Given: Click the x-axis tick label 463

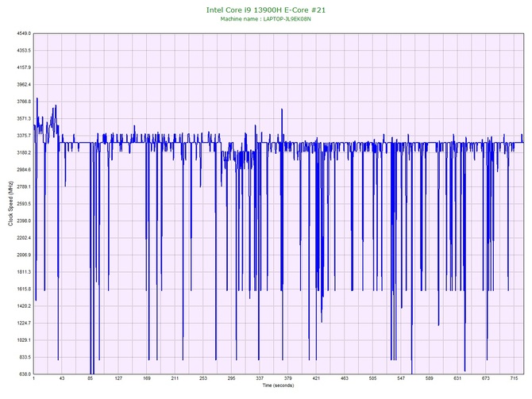Looking at the screenshot, I should [x=345, y=378].
